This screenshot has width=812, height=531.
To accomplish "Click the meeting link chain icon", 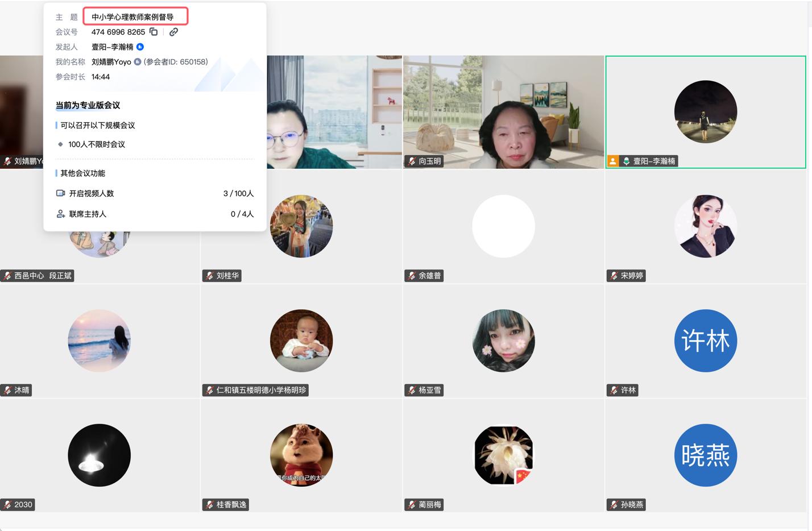I will (173, 32).
